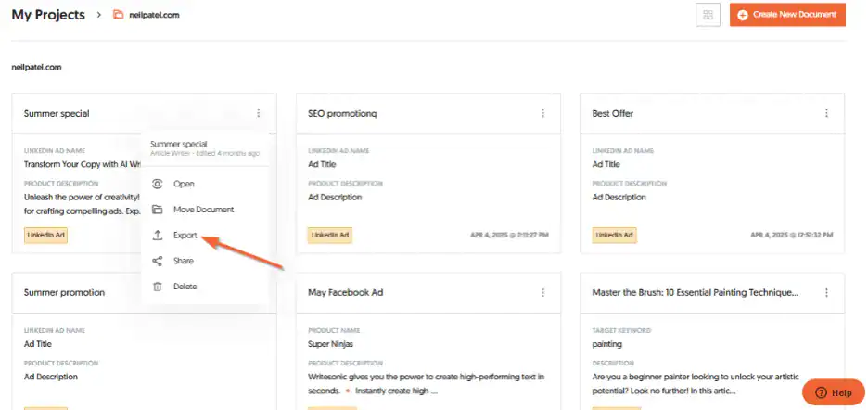Click the export upload arrow icon
The height and width of the screenshot is (410, 868).
157,236
